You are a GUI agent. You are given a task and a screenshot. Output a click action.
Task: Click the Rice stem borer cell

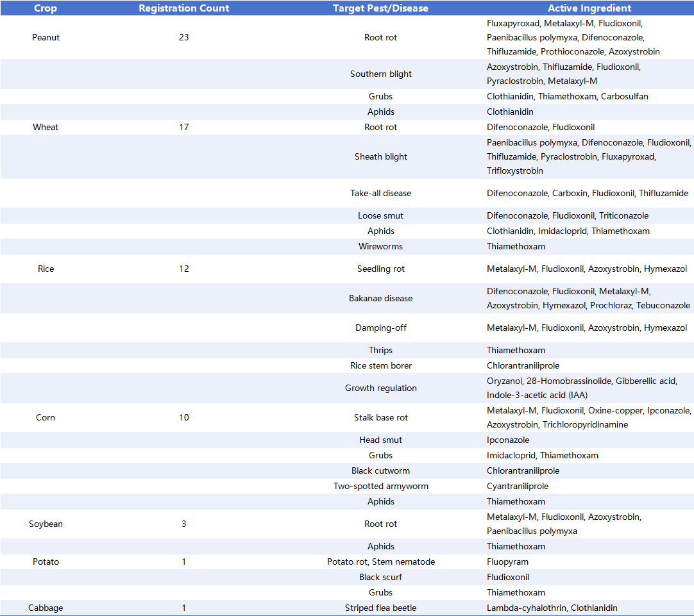click(x=380, y=365)
